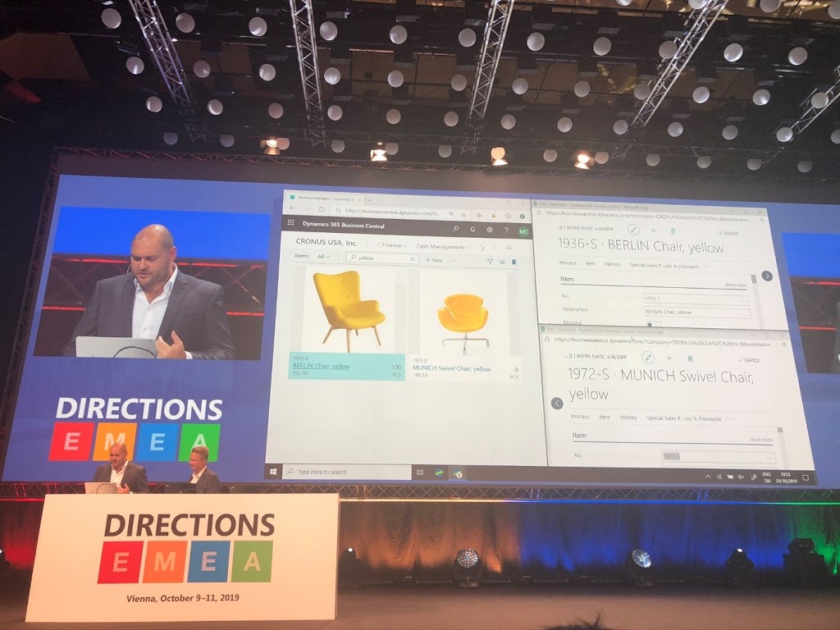Image resolution: width=840 pixels, height=630 pixels.
Task: Open the BERLIN Chair, yellow link
Action: point(321,366)
